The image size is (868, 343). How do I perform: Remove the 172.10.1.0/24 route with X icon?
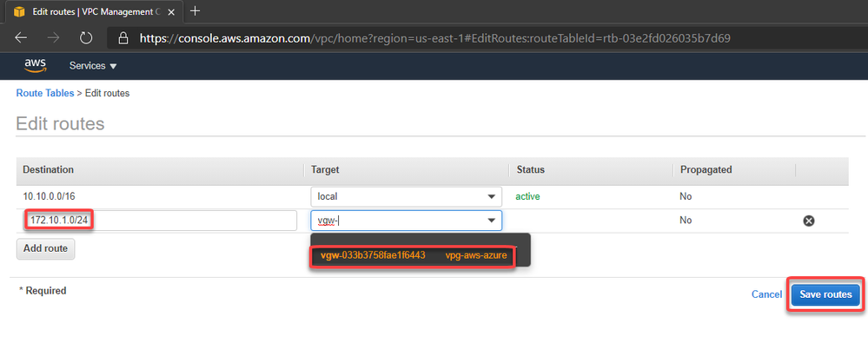tap(808, 221)
